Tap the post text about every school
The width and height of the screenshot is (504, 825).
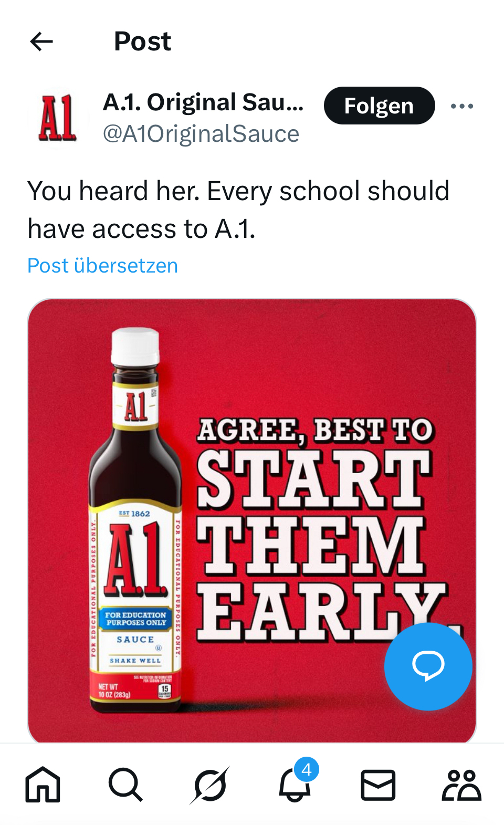click(238, 210)
